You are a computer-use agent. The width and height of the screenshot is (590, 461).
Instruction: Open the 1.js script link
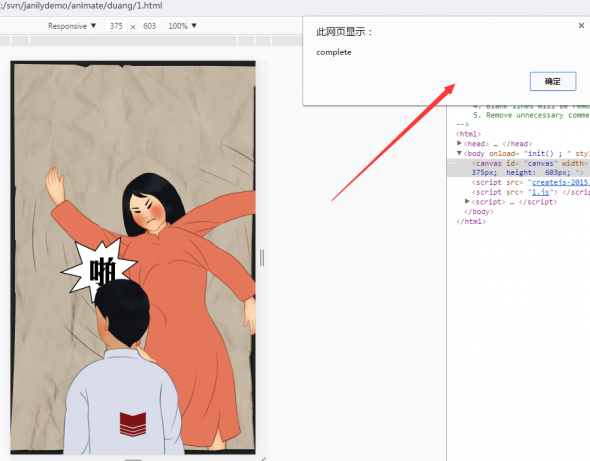coord(540,192)
